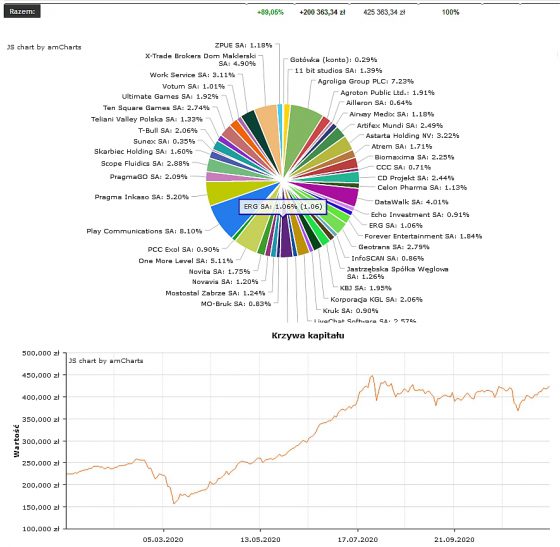Click the Agroliga Group PLC: 7.23% label
The width and height of the screenshot is (560, 547).
pos(366,81)
